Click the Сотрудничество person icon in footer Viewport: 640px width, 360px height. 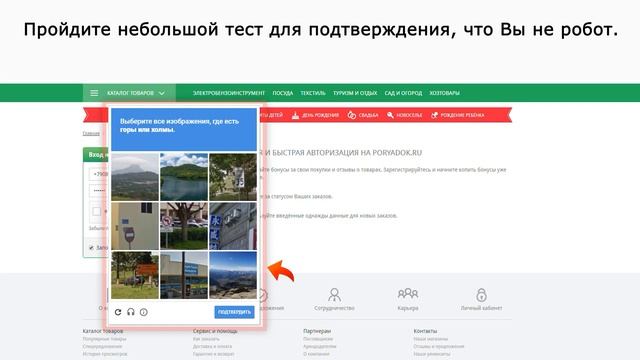(x=334, y=294)
